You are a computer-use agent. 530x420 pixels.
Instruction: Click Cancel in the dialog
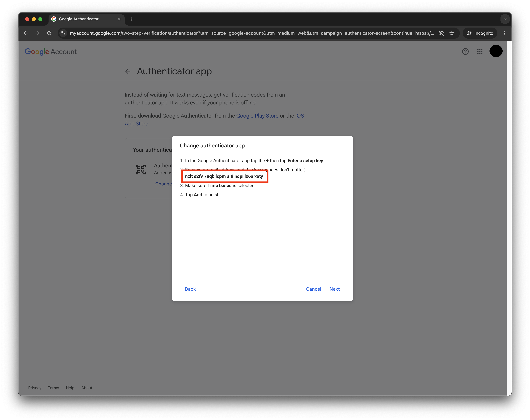coord(313,289)
